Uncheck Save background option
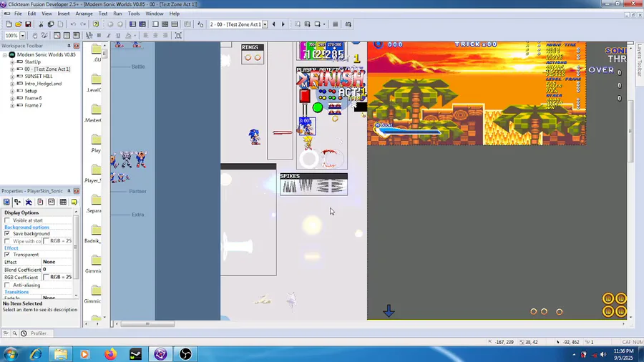Viewport: 644px width, 362px height. click(x=7, y=233)
